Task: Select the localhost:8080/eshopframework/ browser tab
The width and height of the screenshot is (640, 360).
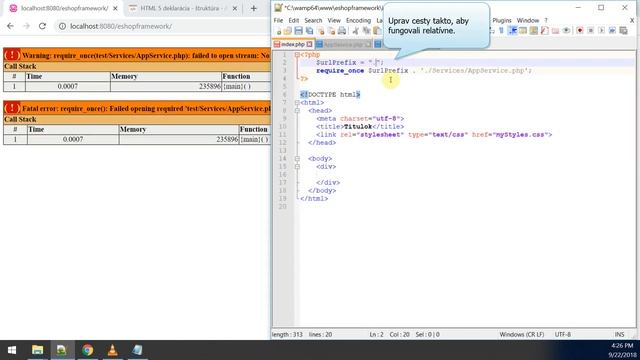Action: tap(63, 8)
